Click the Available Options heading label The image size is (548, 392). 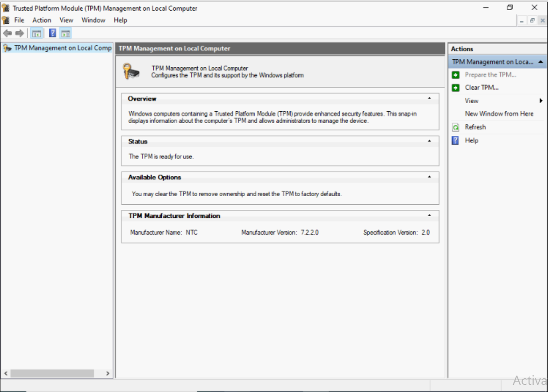tap(155, 177)
